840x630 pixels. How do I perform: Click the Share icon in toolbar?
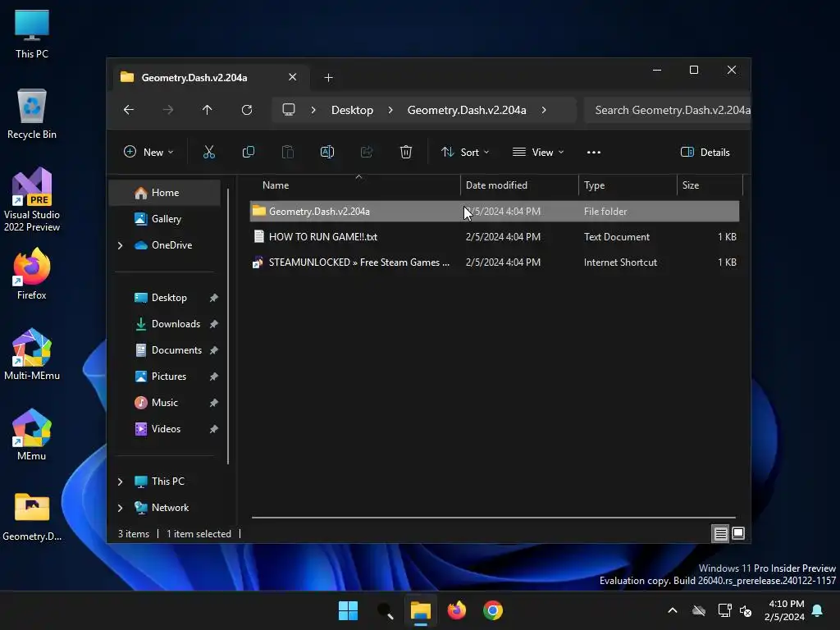click(367, 152)
